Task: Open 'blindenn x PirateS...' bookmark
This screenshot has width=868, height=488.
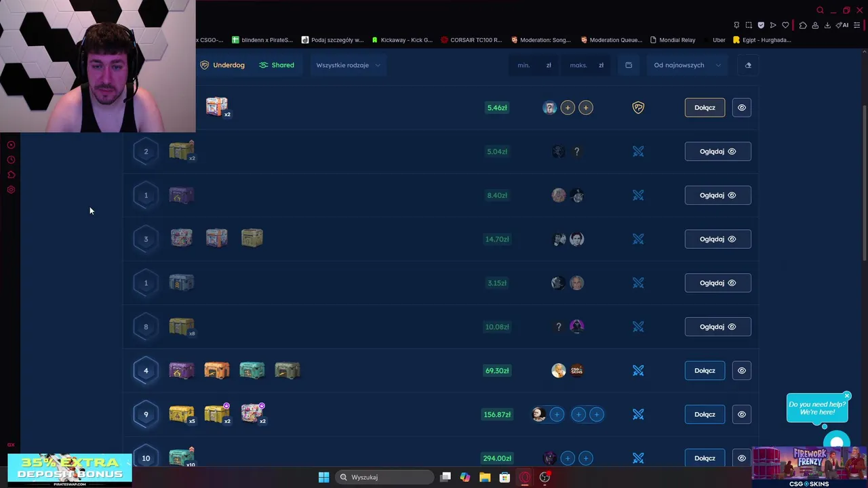Action: [x=262, y=40]
